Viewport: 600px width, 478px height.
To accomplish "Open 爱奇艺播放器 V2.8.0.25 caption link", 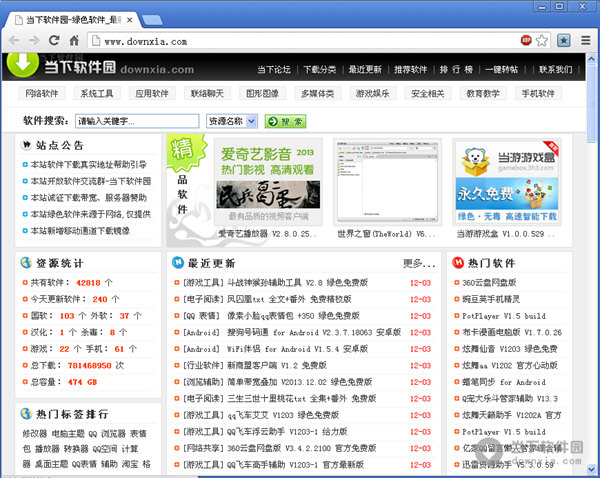I will 267,234.
